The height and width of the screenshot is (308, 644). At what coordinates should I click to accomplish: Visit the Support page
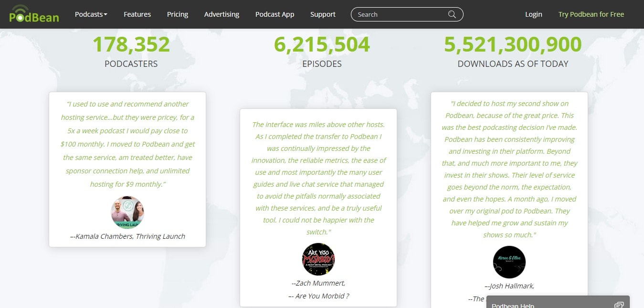[x=323, y=14]
